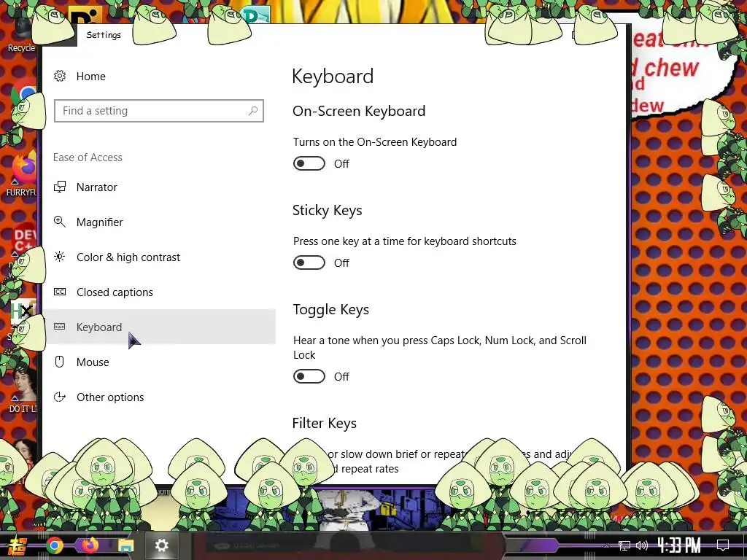This screenshot has height=560, width=747.
Task: Click the Closed captions CC icon
Action: point(60,292)
